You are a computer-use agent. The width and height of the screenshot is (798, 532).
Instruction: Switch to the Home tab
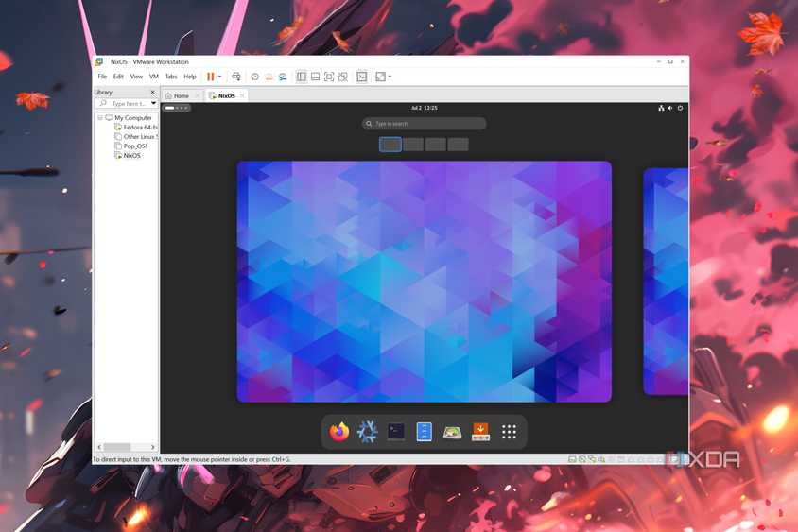coord(177,95)
